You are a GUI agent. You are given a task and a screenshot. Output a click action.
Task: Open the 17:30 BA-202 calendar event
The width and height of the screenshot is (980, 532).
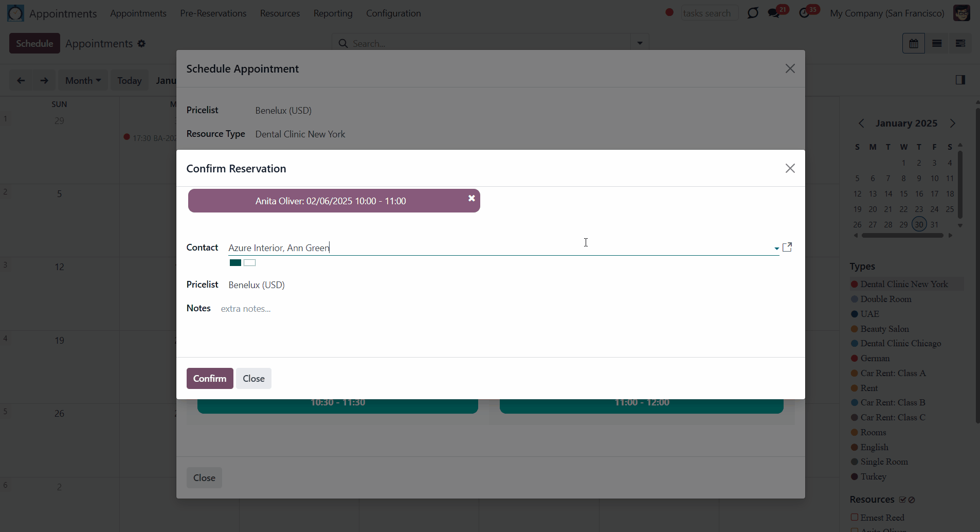click(x=150, y=138)
